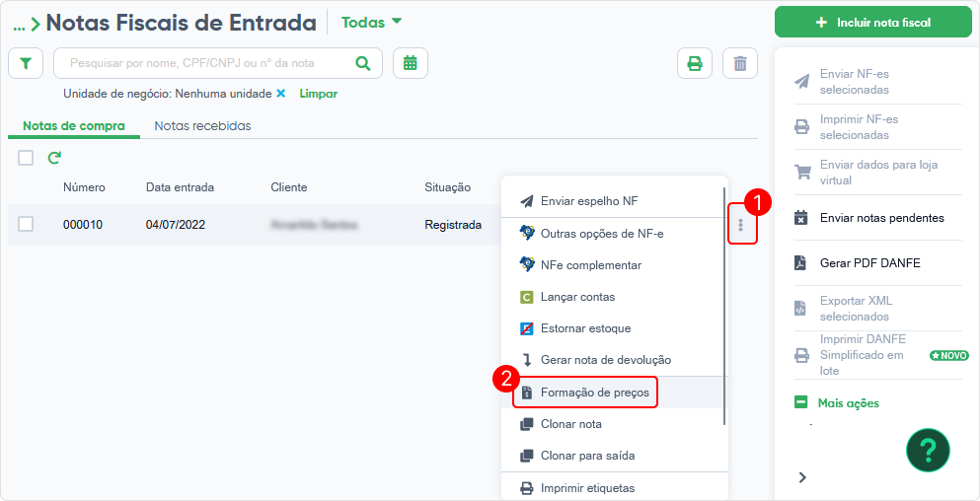The image size is (980, 501).
Task: Switch to the Notas de compra tab
Action: [74, 125]
